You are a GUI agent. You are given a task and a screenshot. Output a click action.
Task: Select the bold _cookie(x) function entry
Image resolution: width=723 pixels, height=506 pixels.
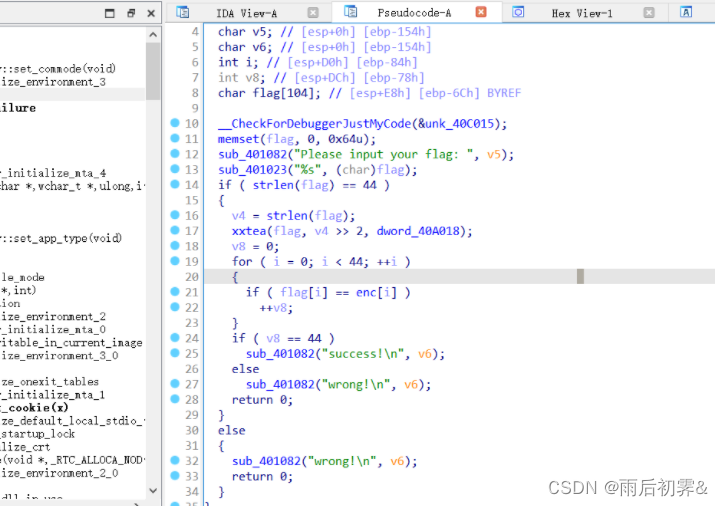(35, 408)
